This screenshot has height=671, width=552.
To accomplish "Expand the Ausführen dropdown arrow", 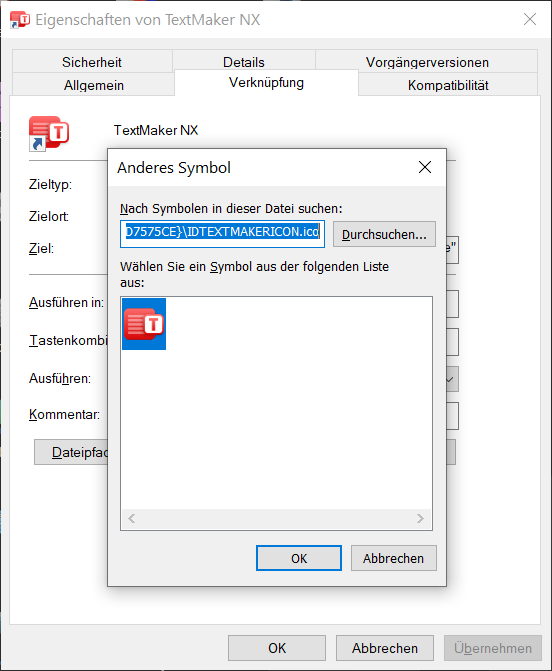I will (452, 379).
